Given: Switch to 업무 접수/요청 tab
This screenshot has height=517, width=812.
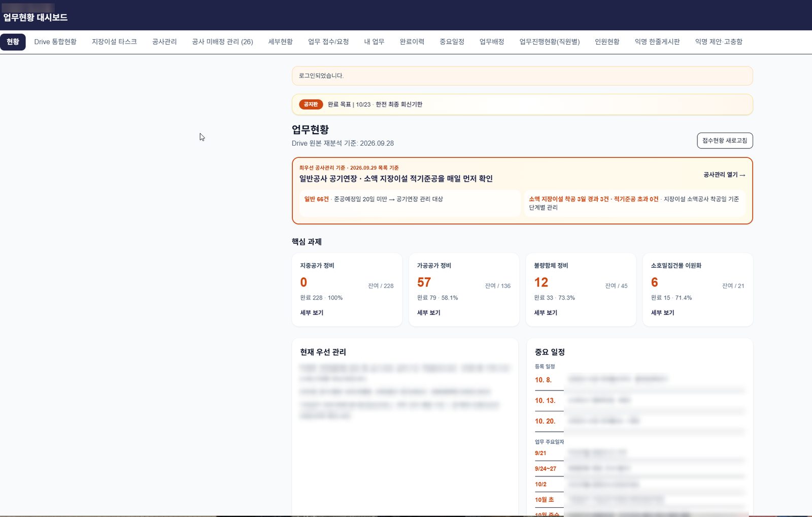Looking at the screenshot, I should click(328, 42).
